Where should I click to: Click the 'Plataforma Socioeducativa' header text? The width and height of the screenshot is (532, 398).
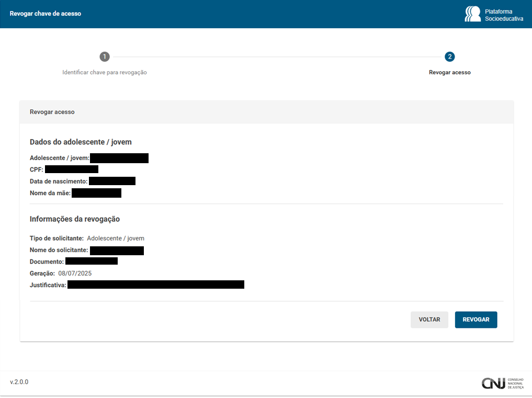(504, 15)
